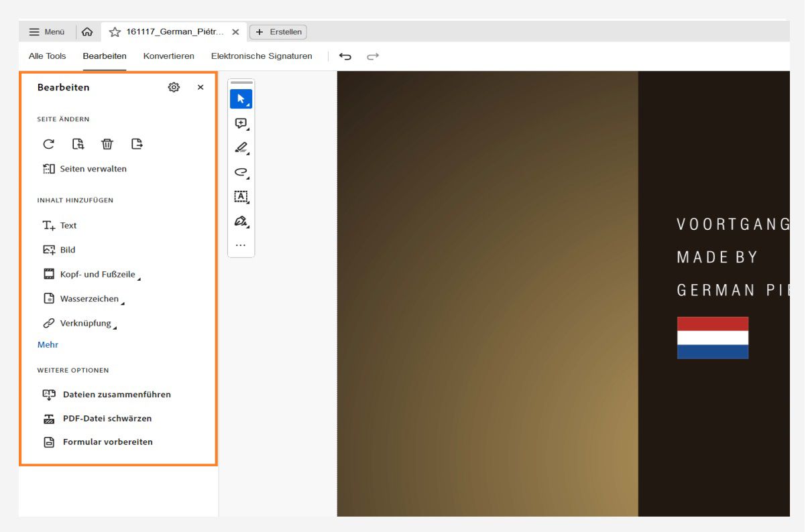Rotate the page icon
Image resolution: width=806 pixels, height=532 pixels.
tap(49, 144)
